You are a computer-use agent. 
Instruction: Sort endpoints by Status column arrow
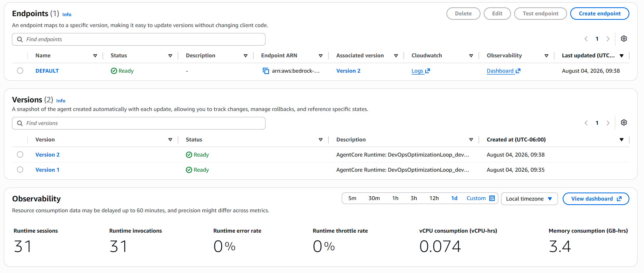coord(170,56)
